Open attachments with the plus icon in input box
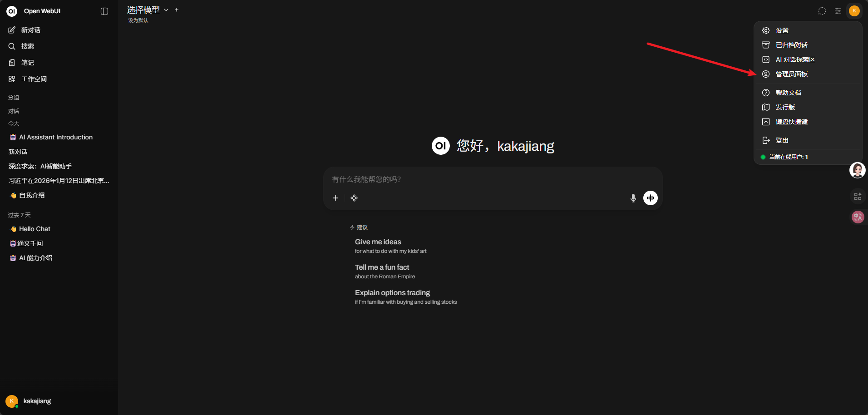The height and width of the screenshot is (415, 868). [335, 198]
